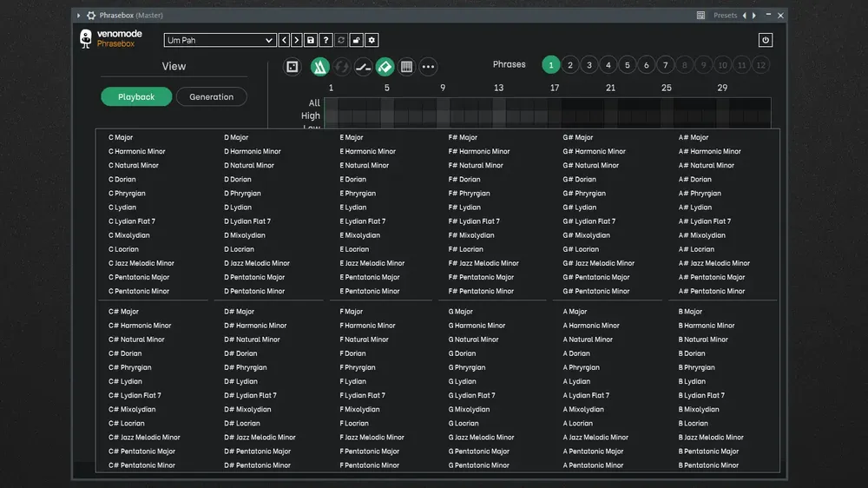Toggle plugin power button
This screenshot has width=868, height=488.
tap(765, 40)
